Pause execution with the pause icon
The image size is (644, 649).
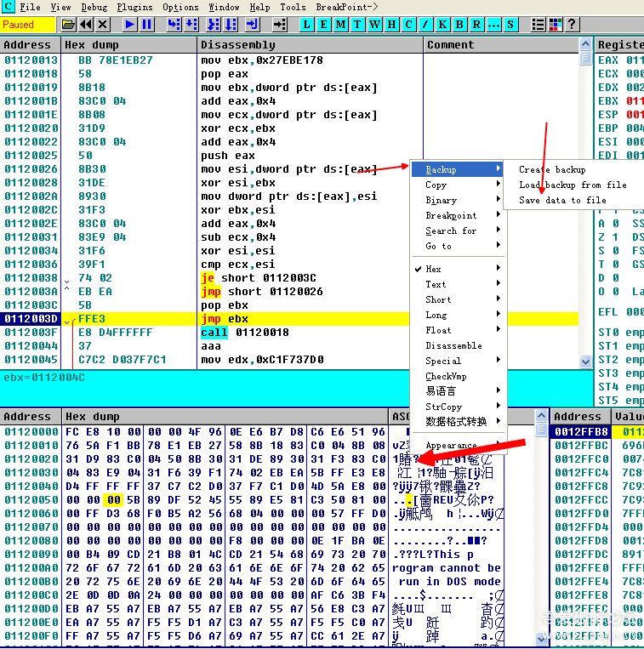pos(147,25)
